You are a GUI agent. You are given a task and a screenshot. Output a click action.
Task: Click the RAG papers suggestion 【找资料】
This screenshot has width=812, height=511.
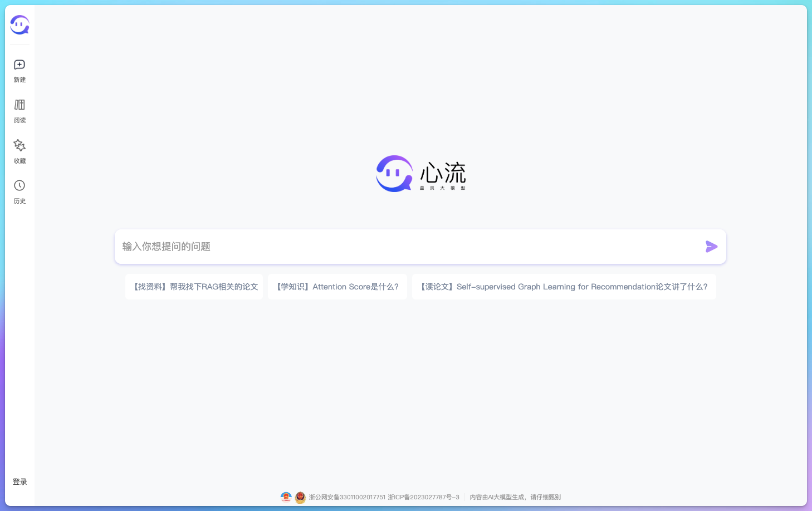(194, 287)
